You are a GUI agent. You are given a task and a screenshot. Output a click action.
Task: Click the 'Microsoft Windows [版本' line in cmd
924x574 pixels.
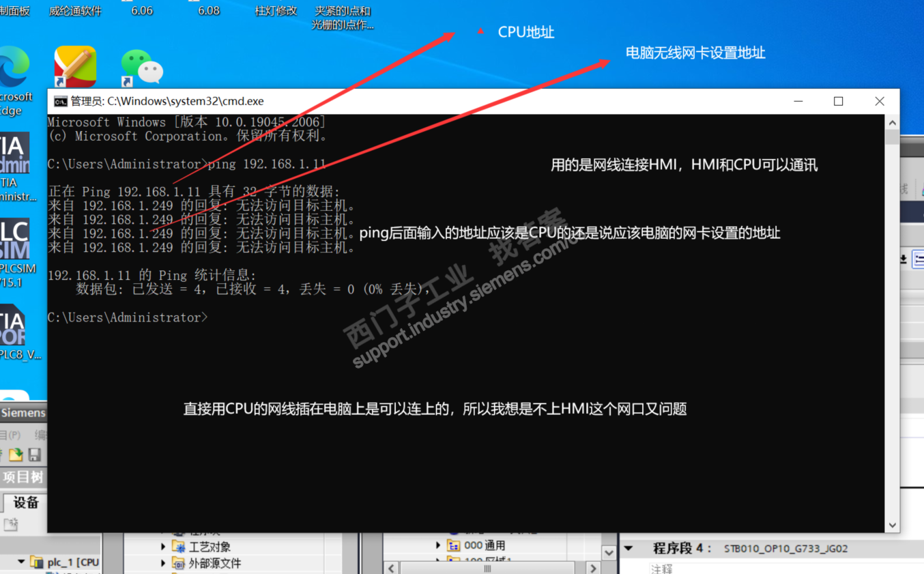[x=187, y=122]
